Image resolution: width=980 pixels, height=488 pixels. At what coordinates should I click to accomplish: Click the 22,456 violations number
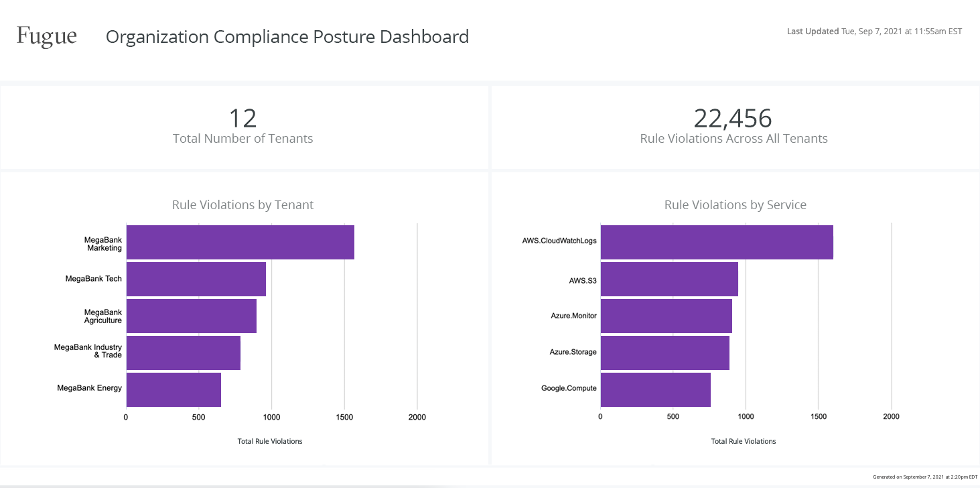point(733,118)
